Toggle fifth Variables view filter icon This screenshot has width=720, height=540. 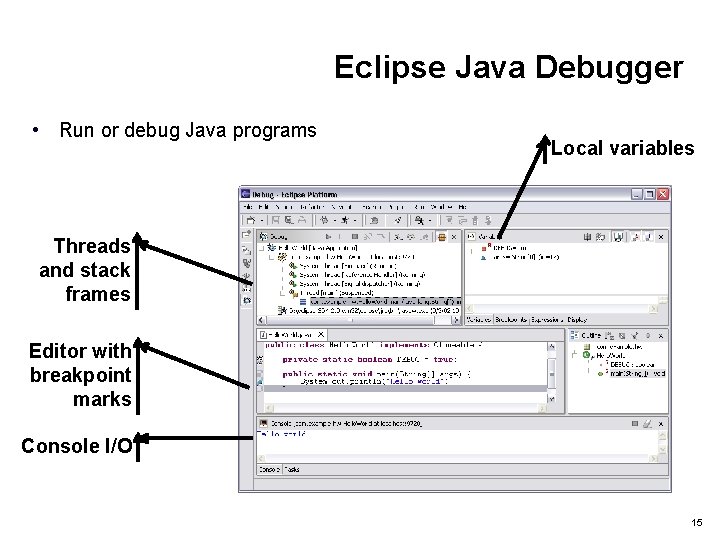[648, 237]
